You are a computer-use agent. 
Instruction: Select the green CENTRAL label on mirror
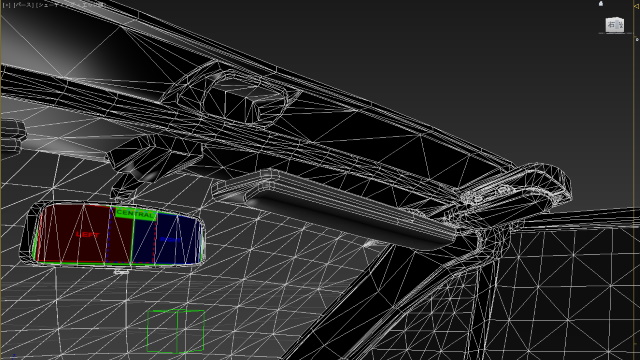135,214
